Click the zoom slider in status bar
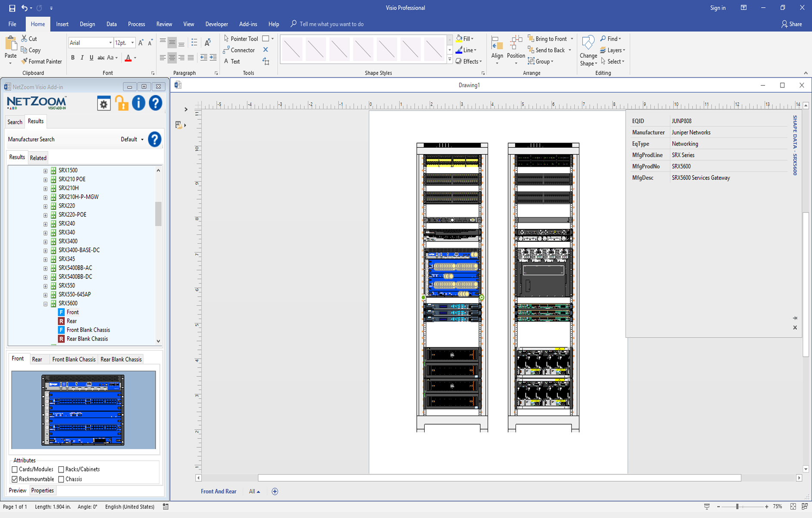 737,507
